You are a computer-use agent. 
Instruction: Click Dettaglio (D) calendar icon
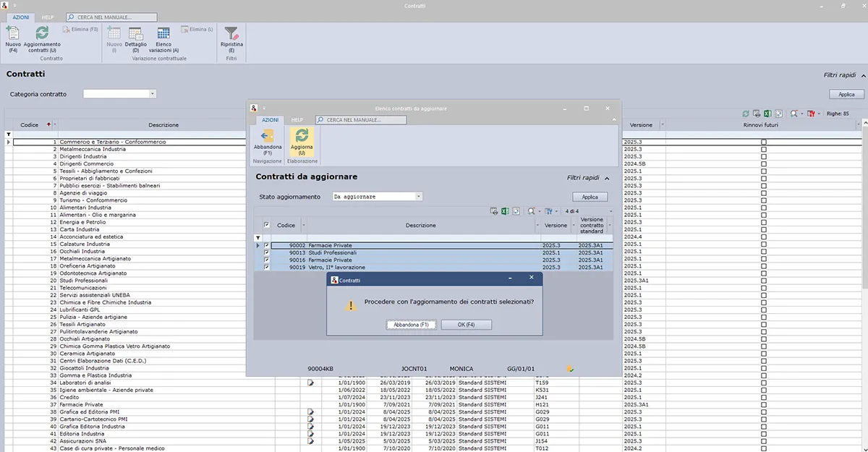click(135, 35)
